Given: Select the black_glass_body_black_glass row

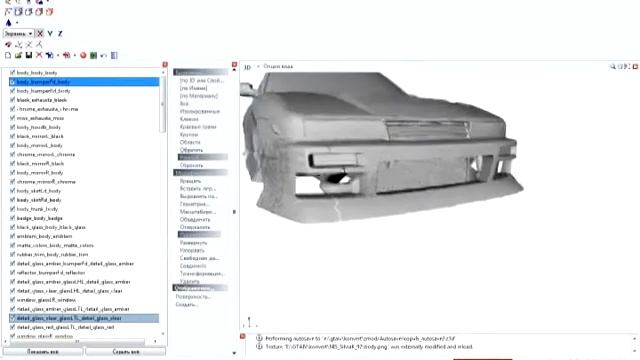Looking at the screenshot, I should [84, 227].
